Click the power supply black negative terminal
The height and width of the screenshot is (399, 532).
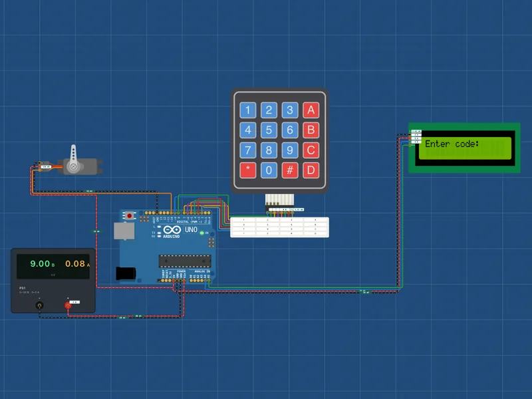point(39,306)
